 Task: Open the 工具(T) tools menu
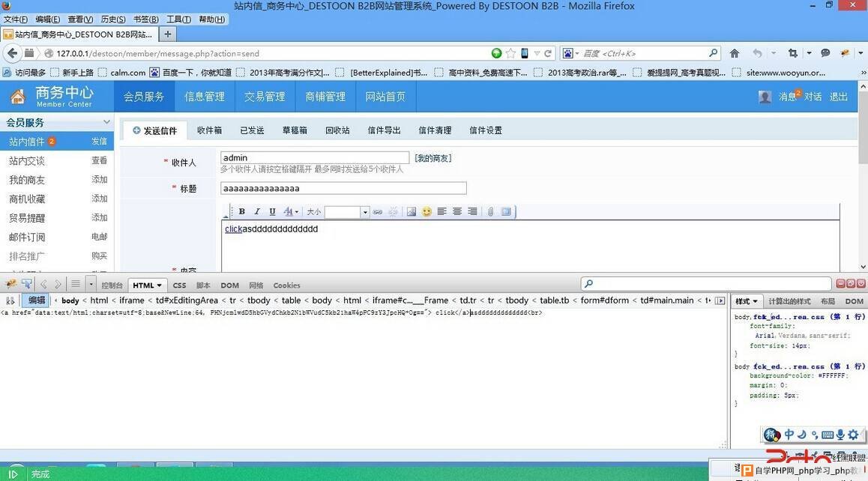coord(179,19)
